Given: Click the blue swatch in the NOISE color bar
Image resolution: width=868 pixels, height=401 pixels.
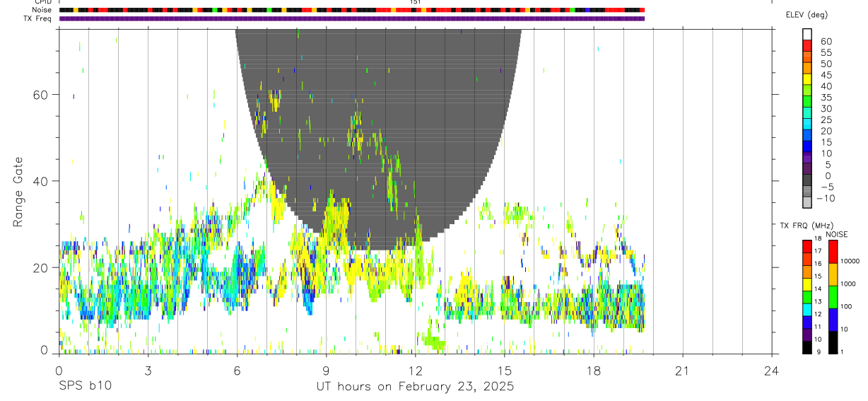Looking at the screenshot, I should 833,320.
